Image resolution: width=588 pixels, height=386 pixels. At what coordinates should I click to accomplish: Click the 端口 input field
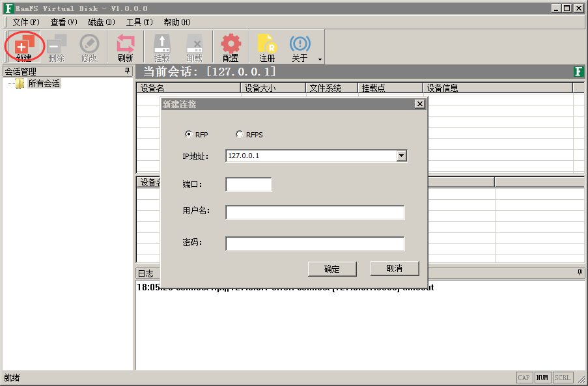point(248,185)
